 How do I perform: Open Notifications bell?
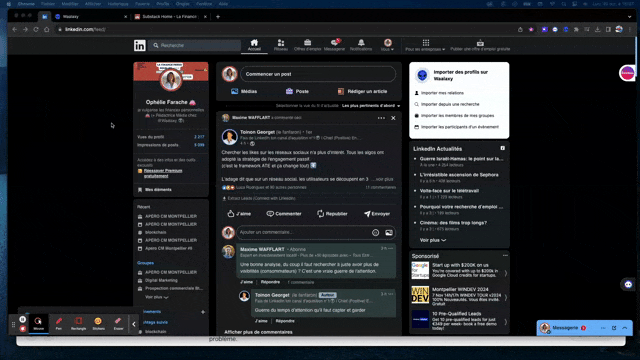coord(361,45)
